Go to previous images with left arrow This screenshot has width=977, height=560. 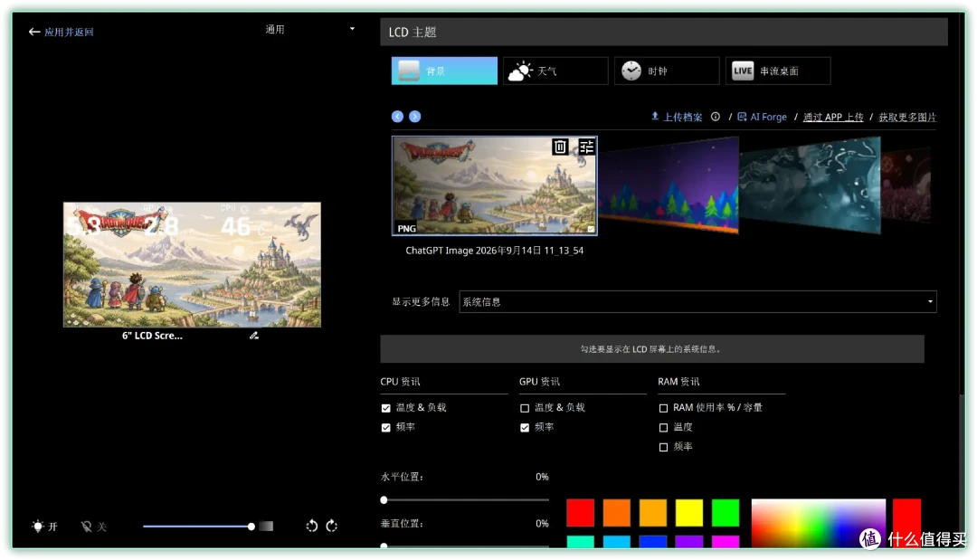click(x=397, y=117)
